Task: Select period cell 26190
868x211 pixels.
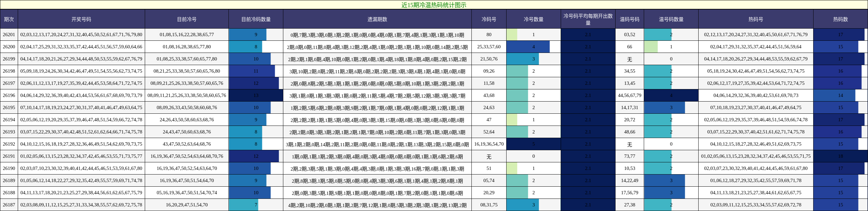Action: [x=9, y=168]
